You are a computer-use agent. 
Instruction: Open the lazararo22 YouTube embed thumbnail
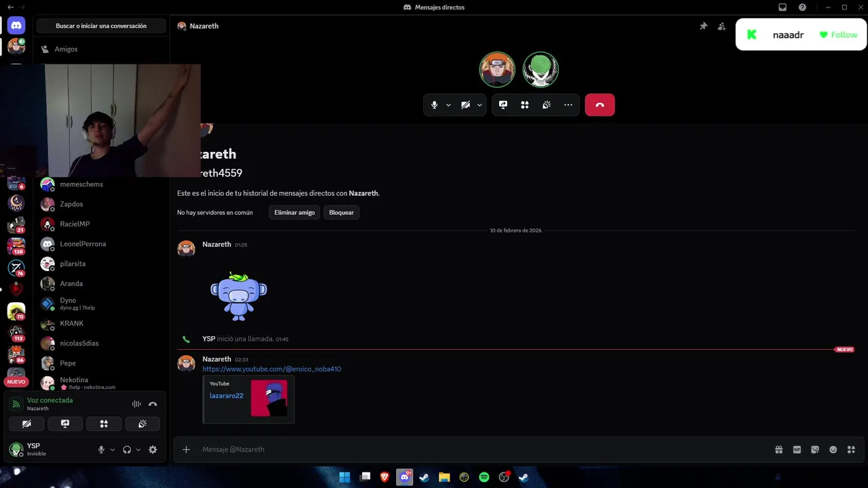pyautogui.click(x=269, y=398)
